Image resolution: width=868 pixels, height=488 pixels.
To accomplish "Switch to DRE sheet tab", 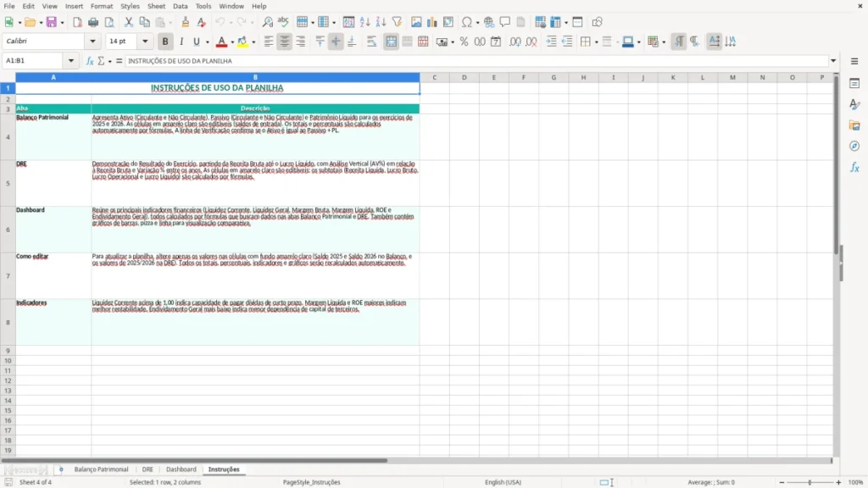I will click(x=147, y=469).
